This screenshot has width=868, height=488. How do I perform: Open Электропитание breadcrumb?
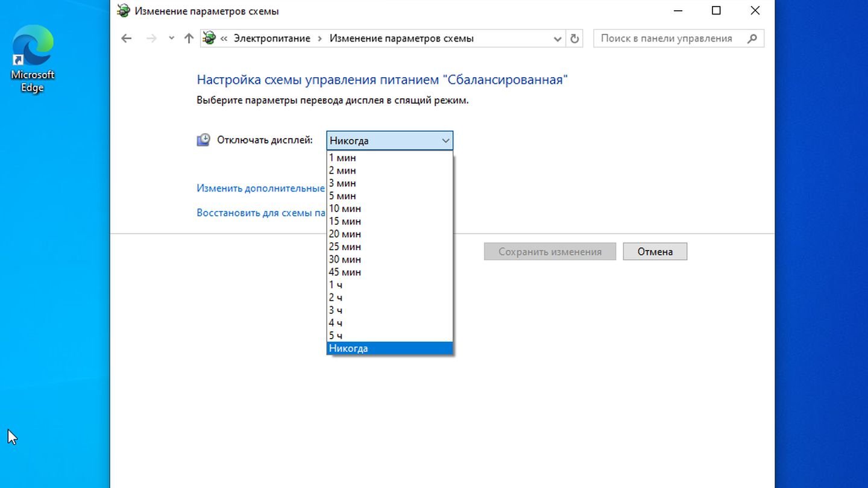[x=272, y=39]
